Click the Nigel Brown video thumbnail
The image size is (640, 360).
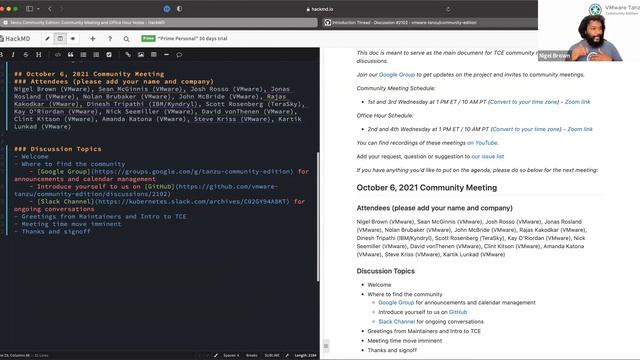pyautogui.click(x=589, y=31)
